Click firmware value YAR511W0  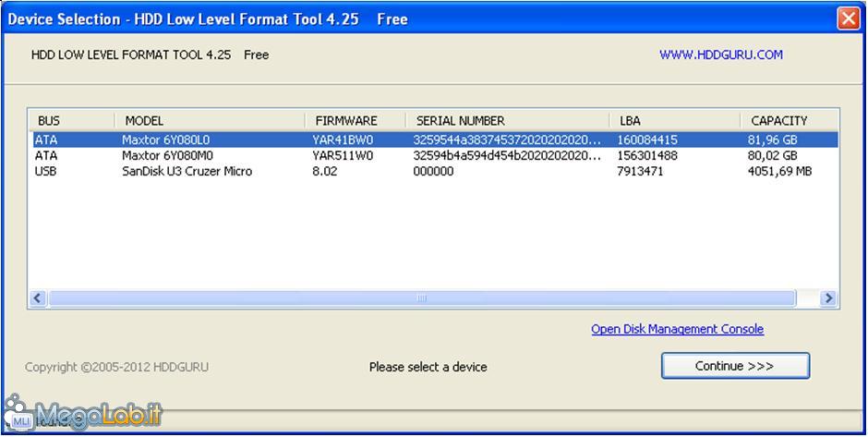(343, 155)
